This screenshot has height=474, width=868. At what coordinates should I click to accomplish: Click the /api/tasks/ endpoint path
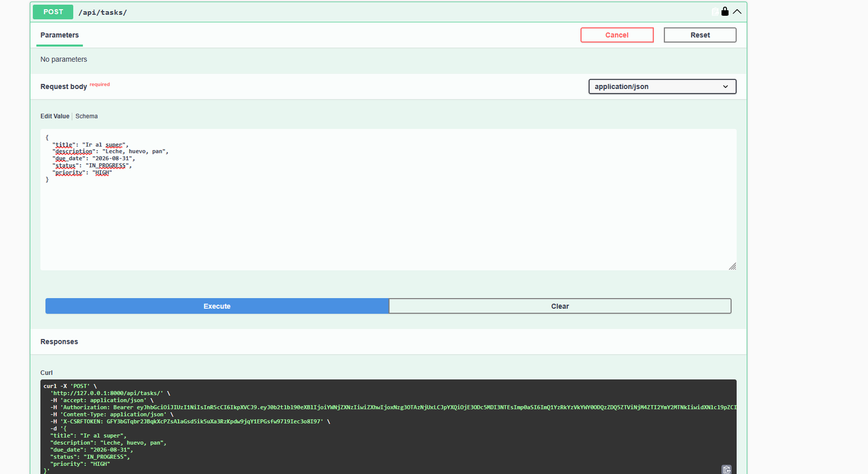click(x=103, y=12)
